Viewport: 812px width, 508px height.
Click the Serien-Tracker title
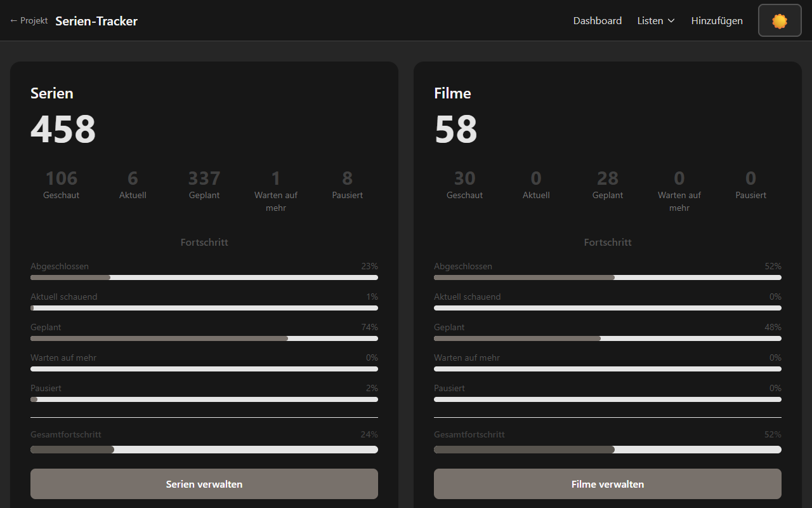96,21
